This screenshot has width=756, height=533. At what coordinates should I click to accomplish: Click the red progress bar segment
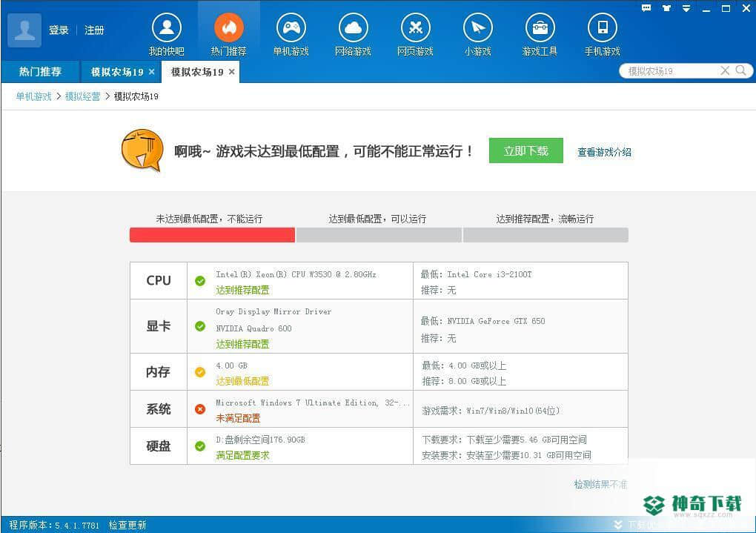click(x=212, y=235)
